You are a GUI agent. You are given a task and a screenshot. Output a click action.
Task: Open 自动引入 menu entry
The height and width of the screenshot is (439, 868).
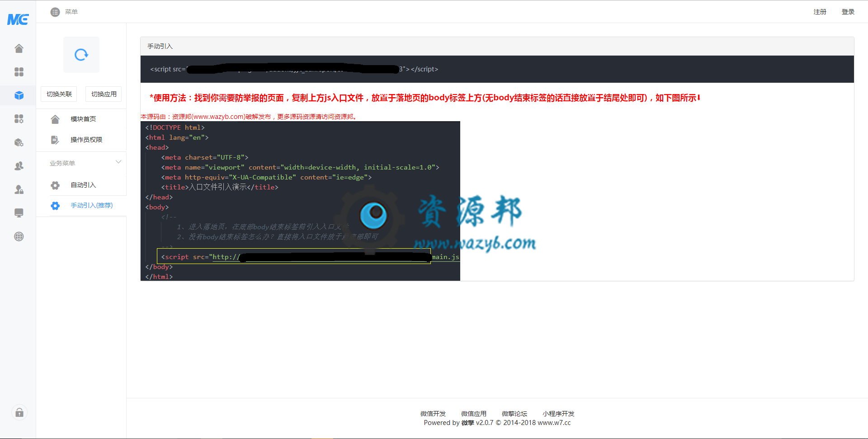pyautogui.click(x=83, y=185)
